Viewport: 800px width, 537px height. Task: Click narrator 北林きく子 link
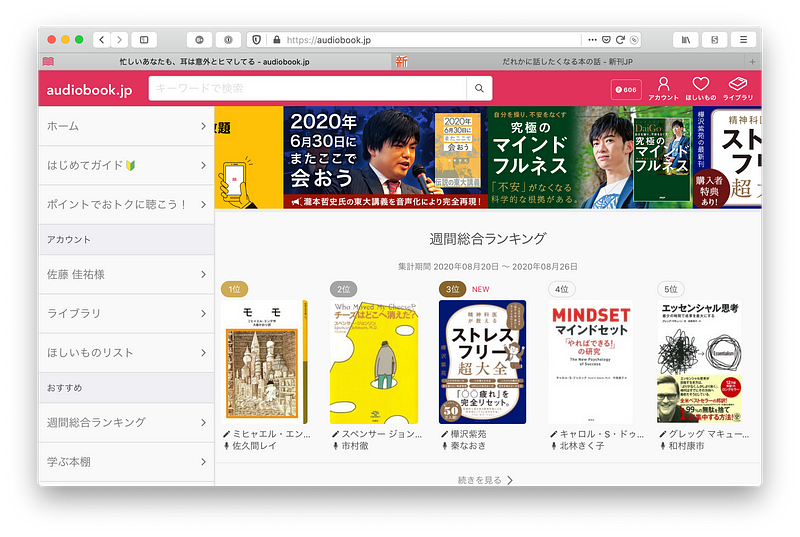582,446
